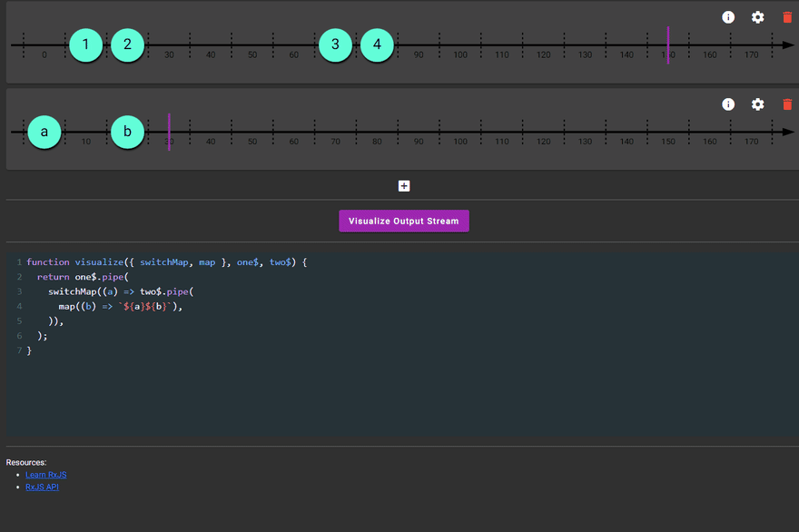
Task: Click the purple completion marker on second stream
Action: (169, 132)
